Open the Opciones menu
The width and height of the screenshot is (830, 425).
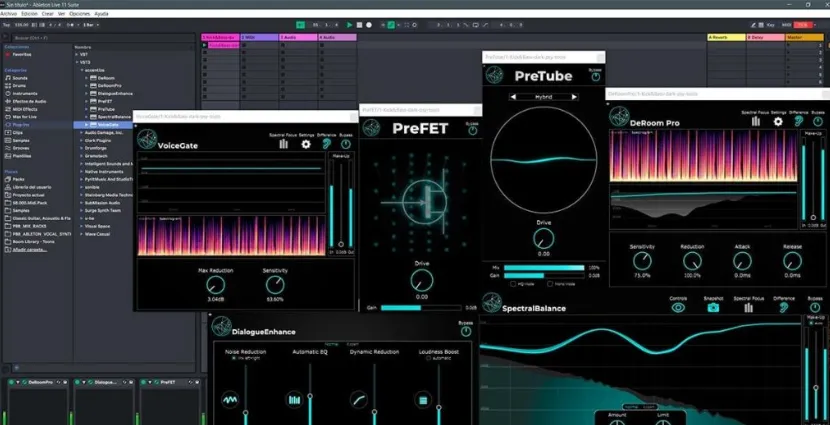coord(79,14)
